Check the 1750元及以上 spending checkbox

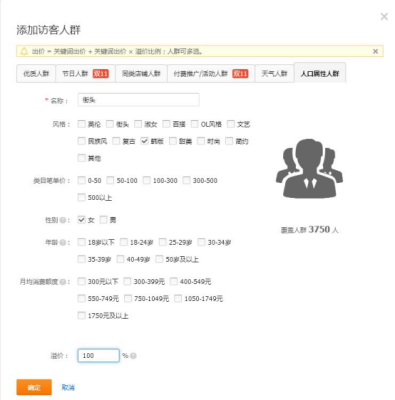82,315
